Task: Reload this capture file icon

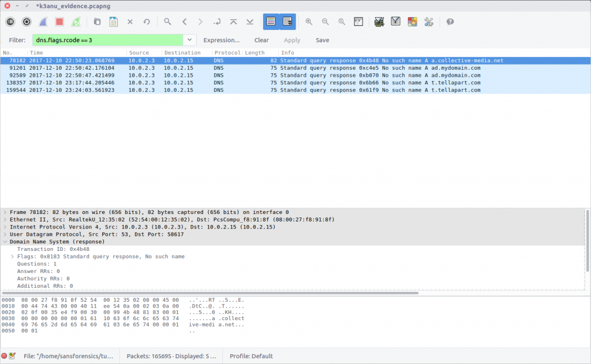Action: (147, 22)
